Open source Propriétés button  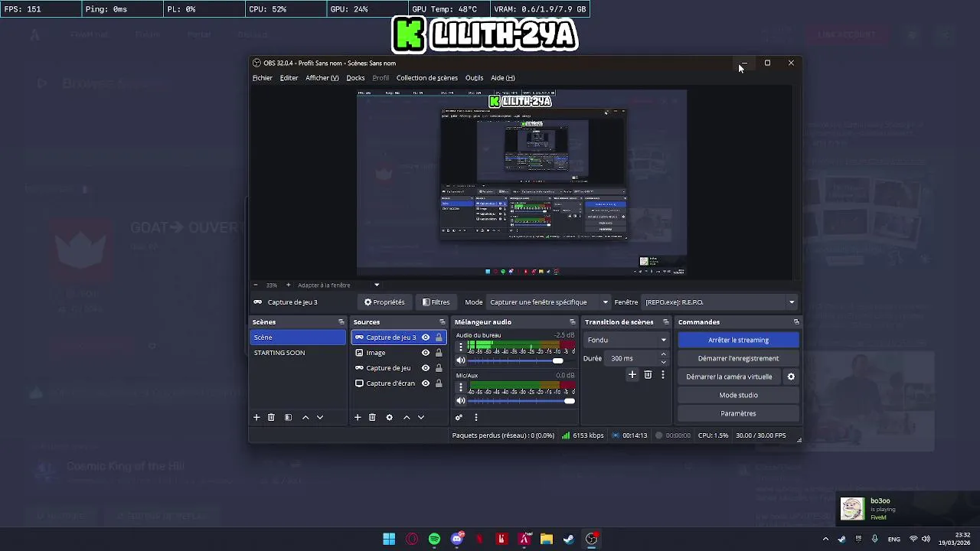click(384, 302)
